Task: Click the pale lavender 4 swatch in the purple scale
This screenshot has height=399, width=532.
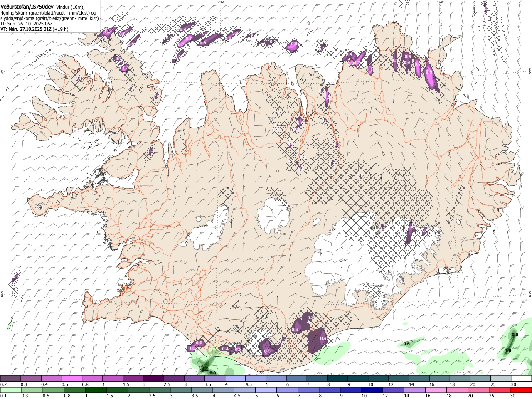Action: click(x=235, y=379)
